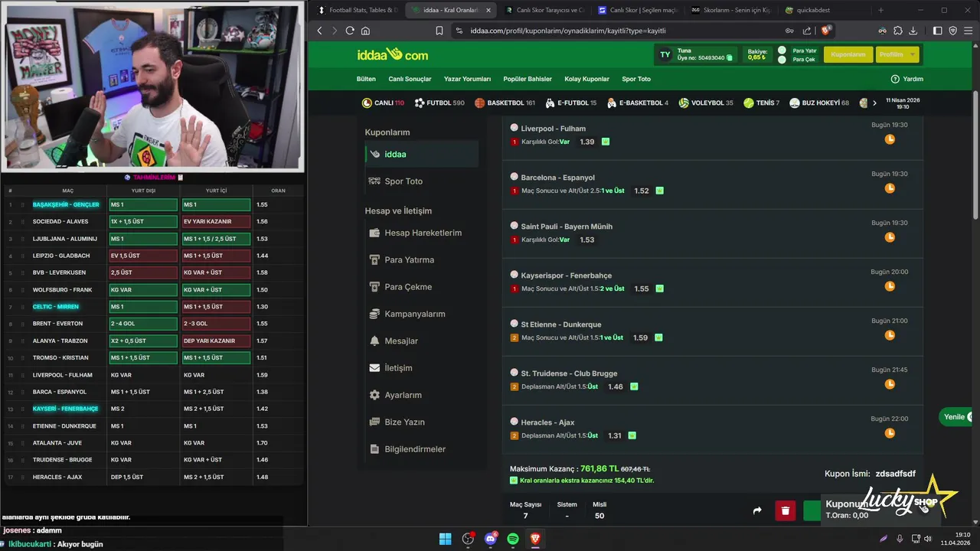Select the BASKETBOL 161 sport category

505,103
